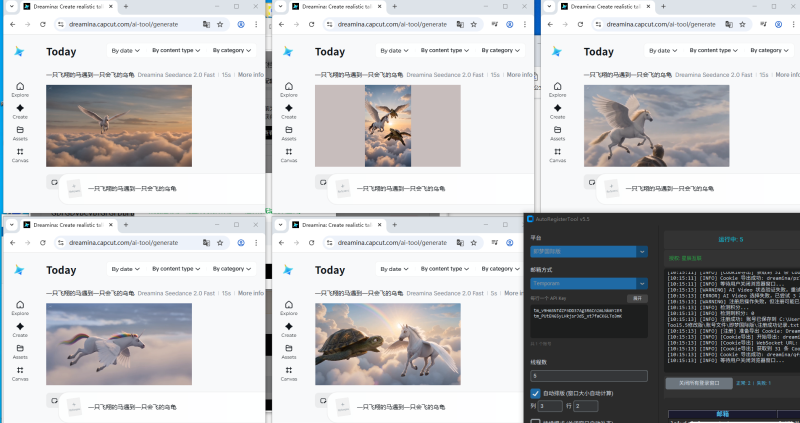Open the flying pegasus thumbnail in the top-left window
Image resolution: width=800 pixels, height=423 pixels.
[119, 126]
